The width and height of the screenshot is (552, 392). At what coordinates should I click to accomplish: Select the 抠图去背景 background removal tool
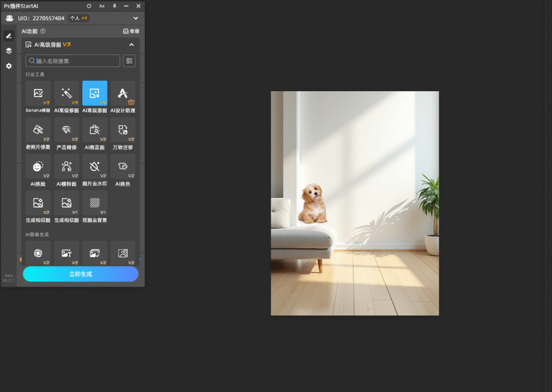tap(95, 203)
